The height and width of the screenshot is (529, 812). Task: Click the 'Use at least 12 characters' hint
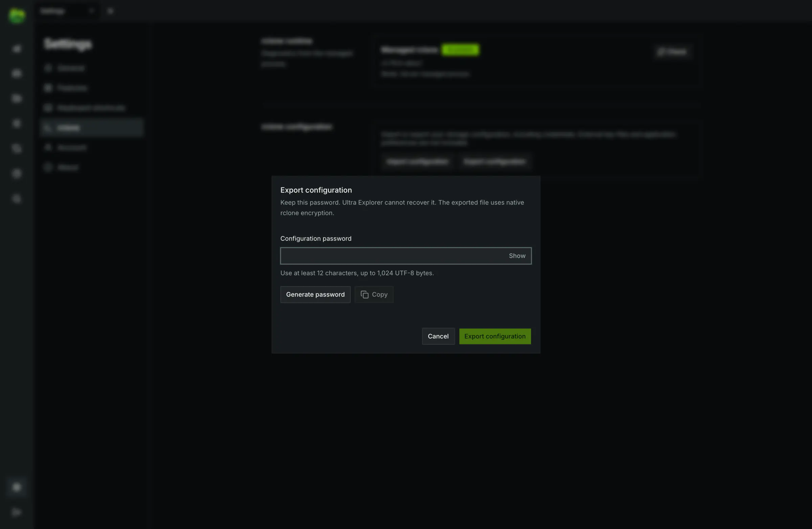[x=357, y=273]
